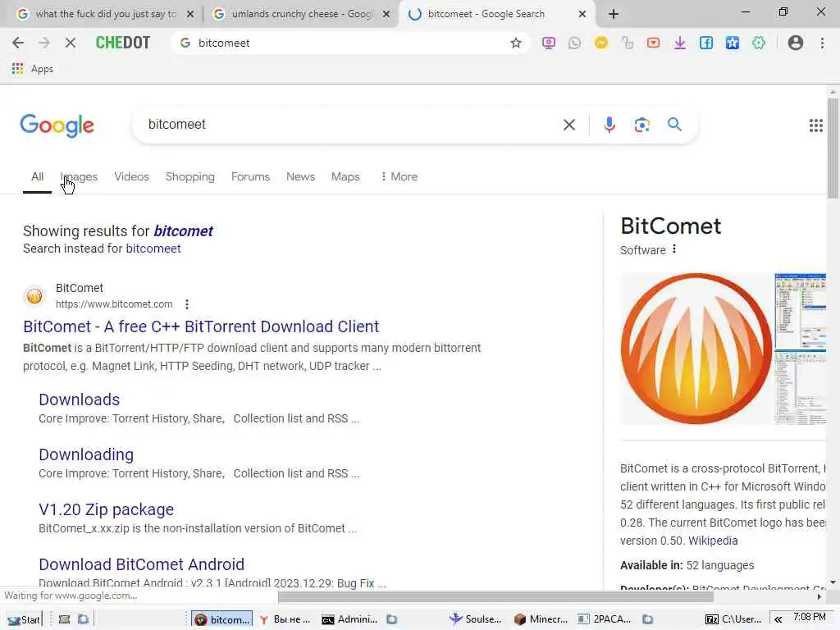Open the red video downloader extension

click(653, 43)
